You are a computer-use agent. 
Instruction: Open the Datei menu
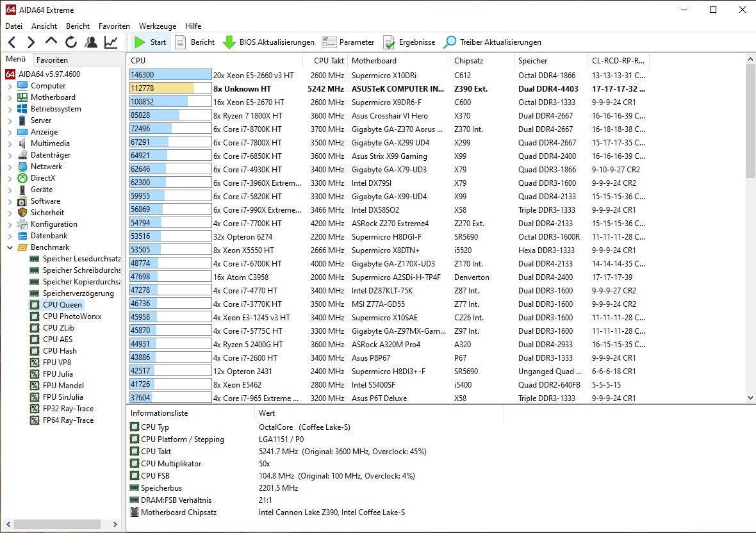click(x=13, y=26)
